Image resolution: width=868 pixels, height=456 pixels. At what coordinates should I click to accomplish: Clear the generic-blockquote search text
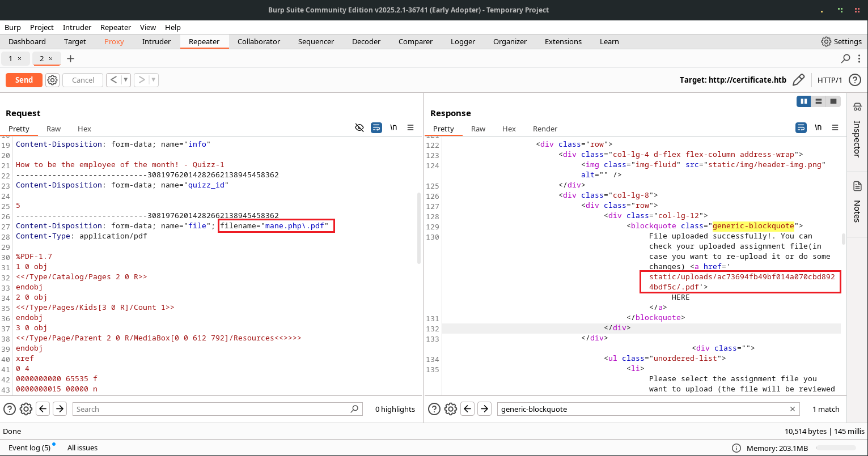(x=793, y=409)
